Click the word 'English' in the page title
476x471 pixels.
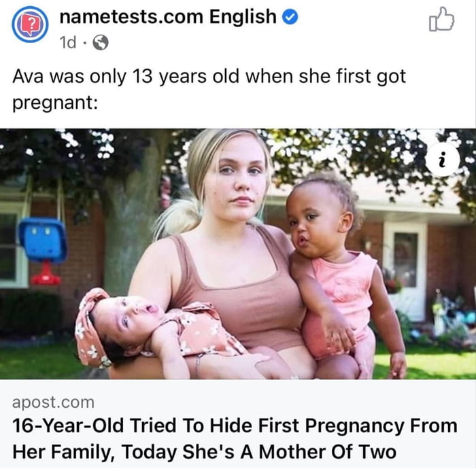pos(243,17)
